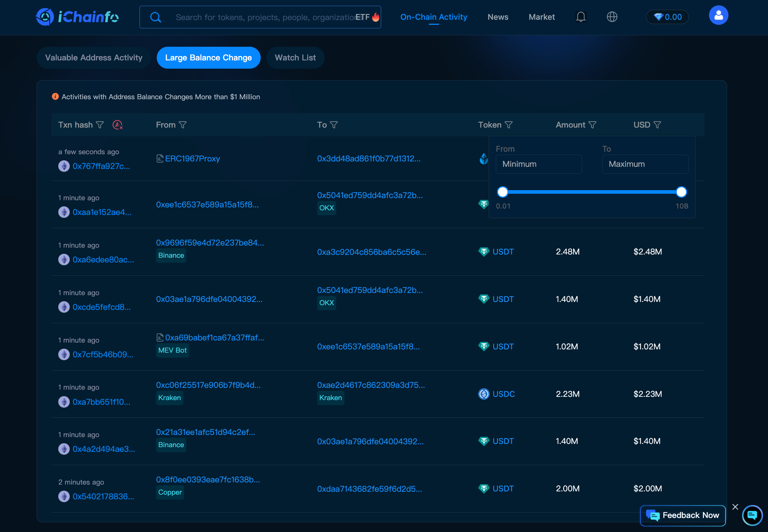Click the USDT icon in 2.48M row
Viewport: 768px width, 532px height.
click(x=484, y=252)
